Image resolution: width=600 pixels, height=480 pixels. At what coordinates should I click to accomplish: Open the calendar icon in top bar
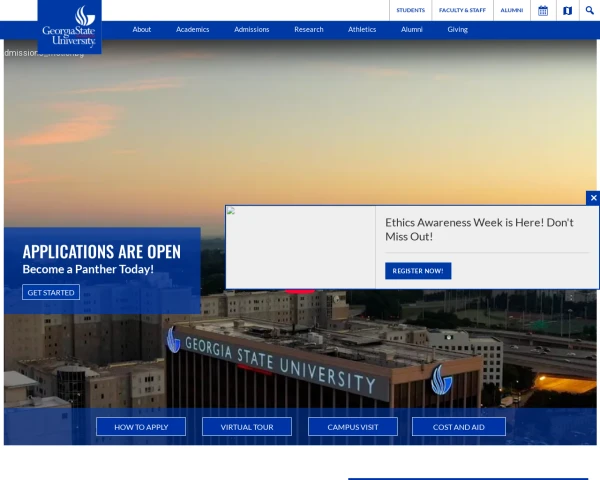pos(543,10)
